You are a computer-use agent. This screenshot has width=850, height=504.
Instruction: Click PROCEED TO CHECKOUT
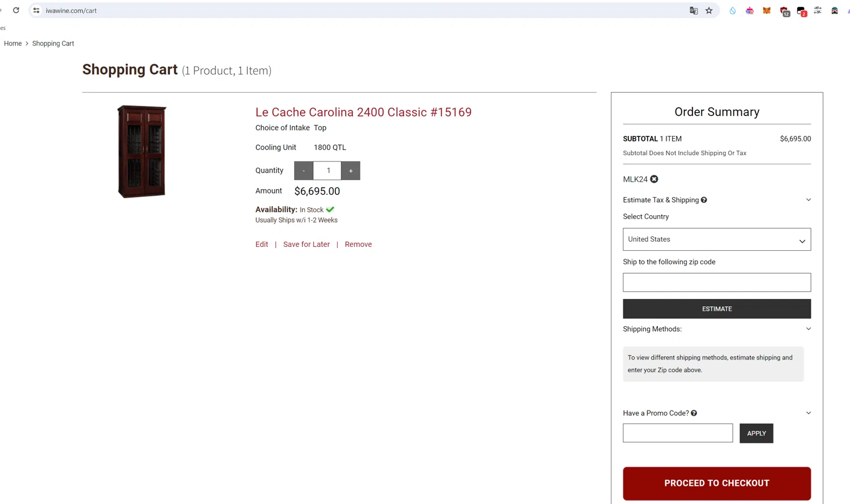pyautogui.click(x=717, y=484)
